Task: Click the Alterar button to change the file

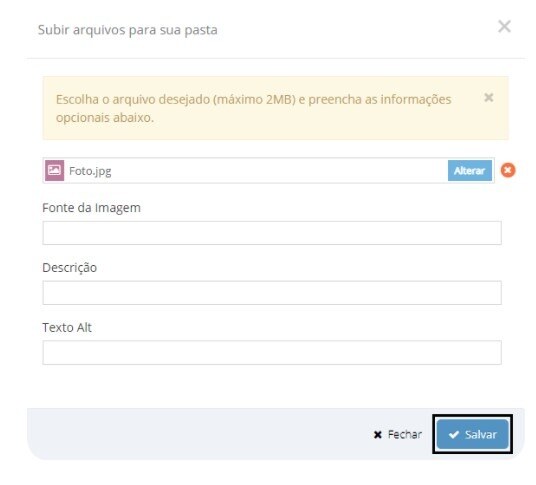Action: tap(470, 170)
